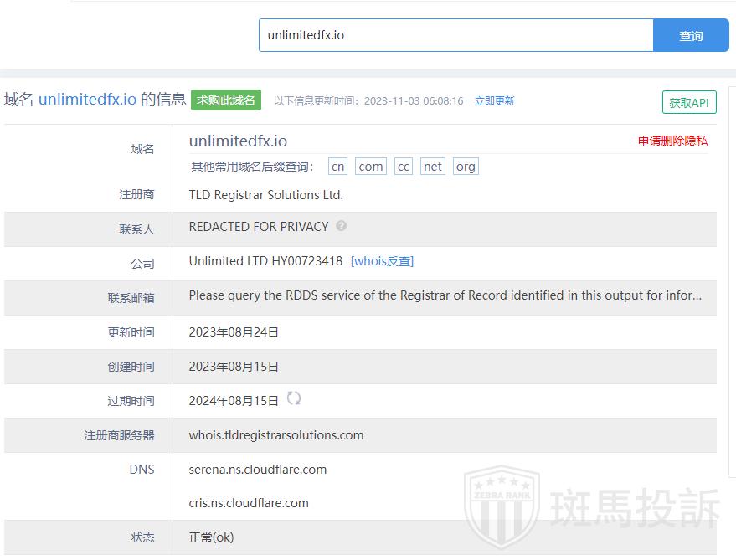
Task: Select the org domain suffix
Action: (x=466, y=167)
